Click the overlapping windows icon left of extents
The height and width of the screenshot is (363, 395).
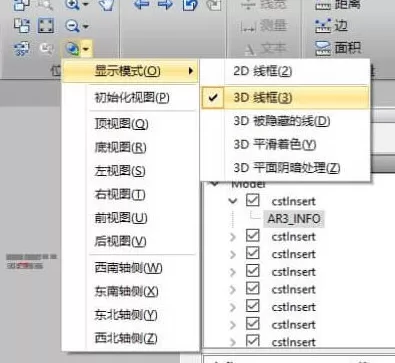(x=22, y=26)
